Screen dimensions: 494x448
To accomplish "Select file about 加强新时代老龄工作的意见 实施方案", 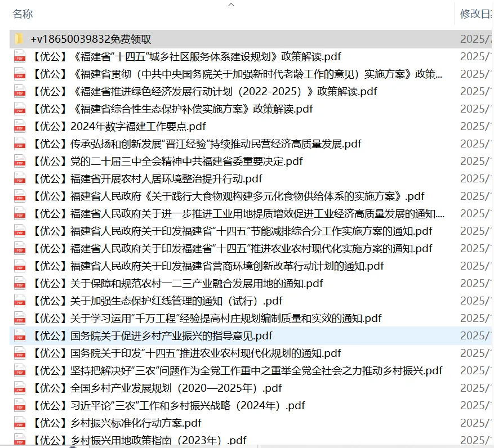I will (x=238, y=74).
